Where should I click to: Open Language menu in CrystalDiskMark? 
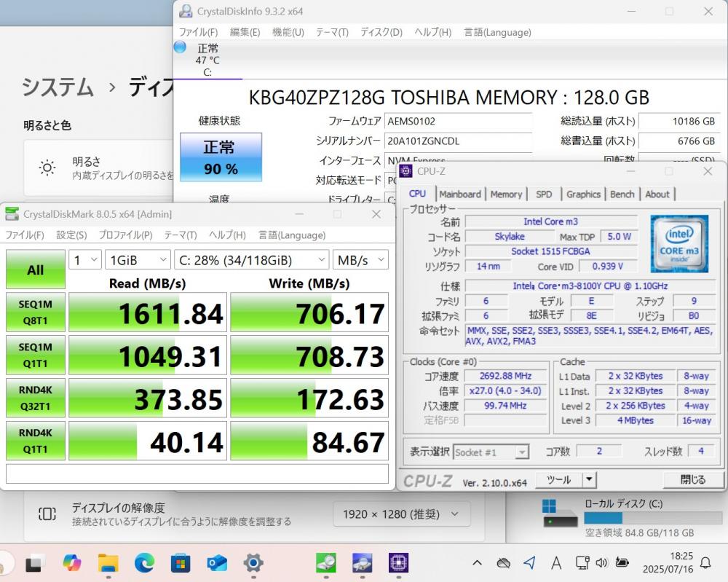point(292,235)
